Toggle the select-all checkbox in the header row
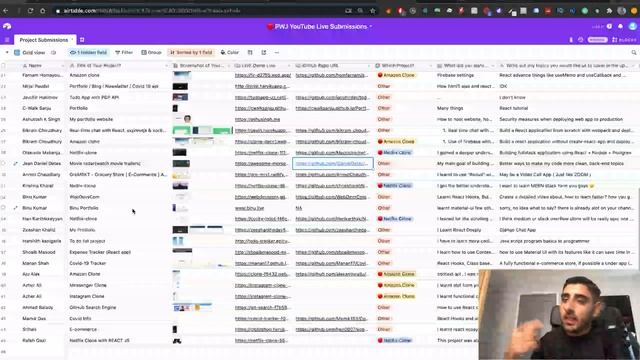This screenshot has width=640, height=360. (4, 65)
